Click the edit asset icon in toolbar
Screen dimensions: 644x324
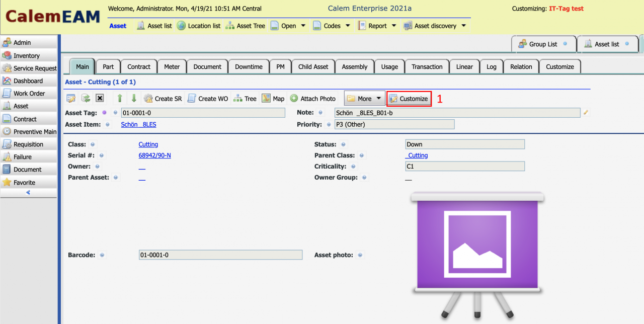click(x=71, y=99)
